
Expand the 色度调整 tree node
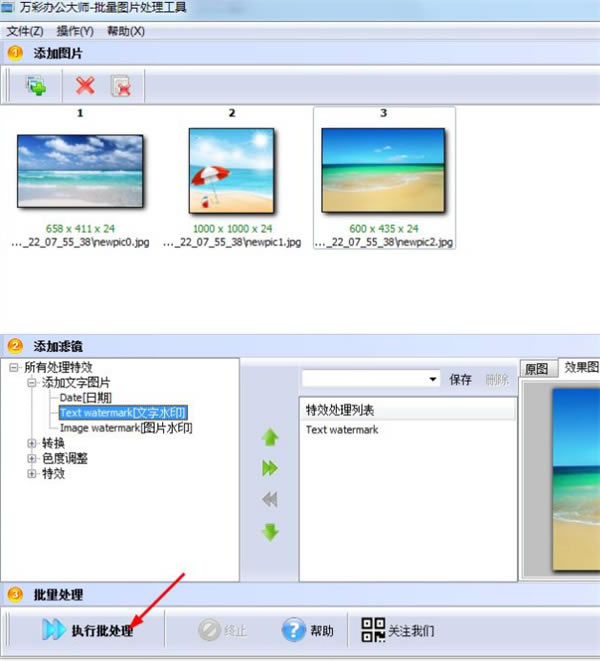(x=32, y=458)
